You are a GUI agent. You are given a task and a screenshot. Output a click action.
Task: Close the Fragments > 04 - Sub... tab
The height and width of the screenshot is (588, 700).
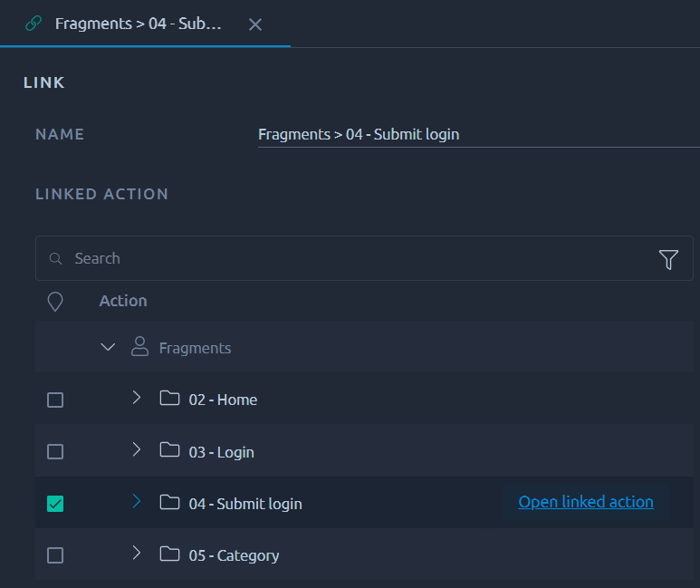pos(255,24)
